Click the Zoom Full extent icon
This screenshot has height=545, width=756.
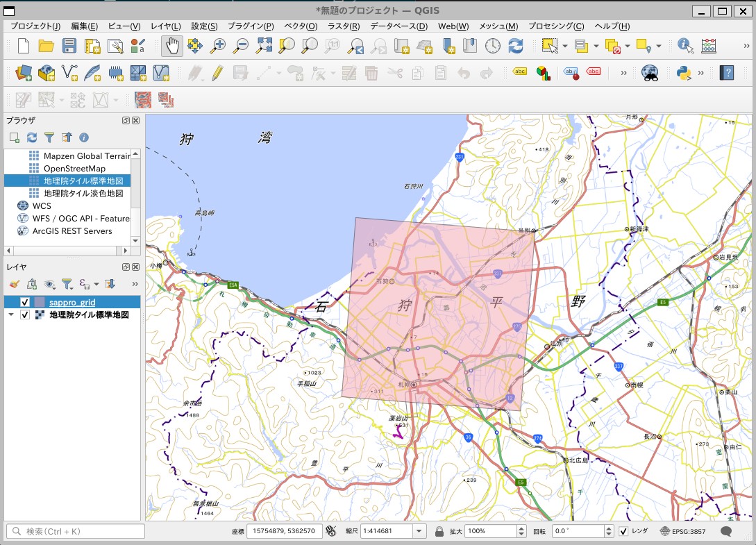coord(264,47)
